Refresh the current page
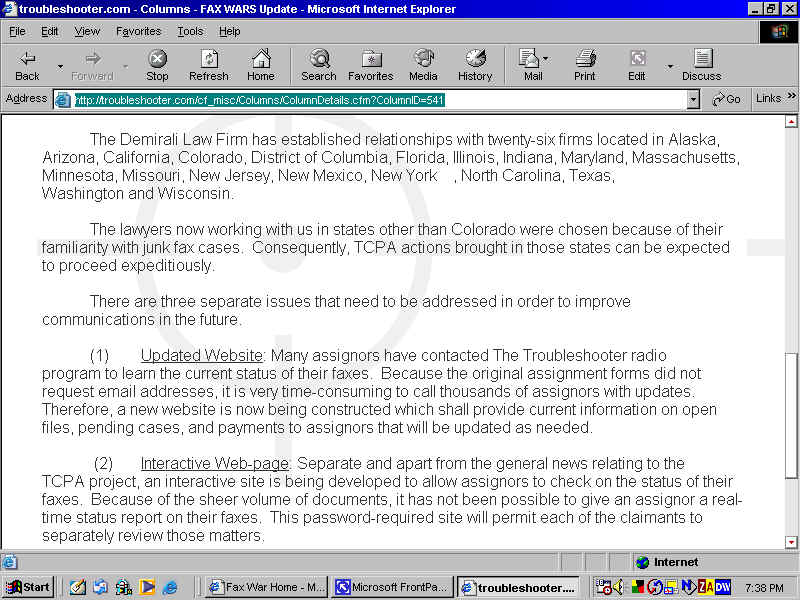 209,65
